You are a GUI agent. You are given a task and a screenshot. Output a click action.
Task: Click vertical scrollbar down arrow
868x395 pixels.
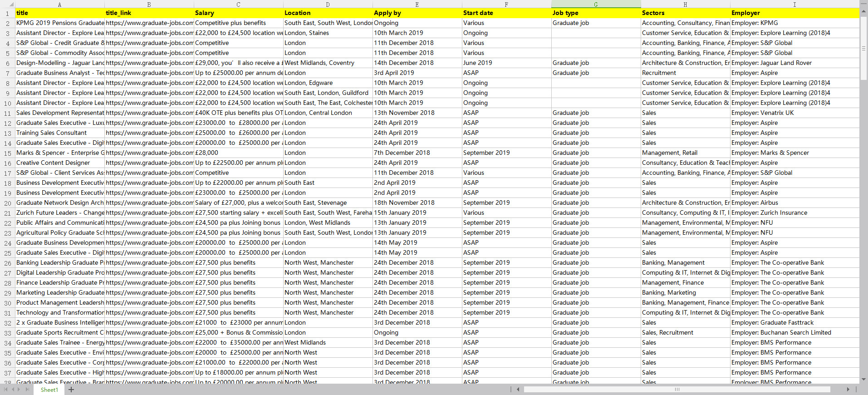(863, 380)
